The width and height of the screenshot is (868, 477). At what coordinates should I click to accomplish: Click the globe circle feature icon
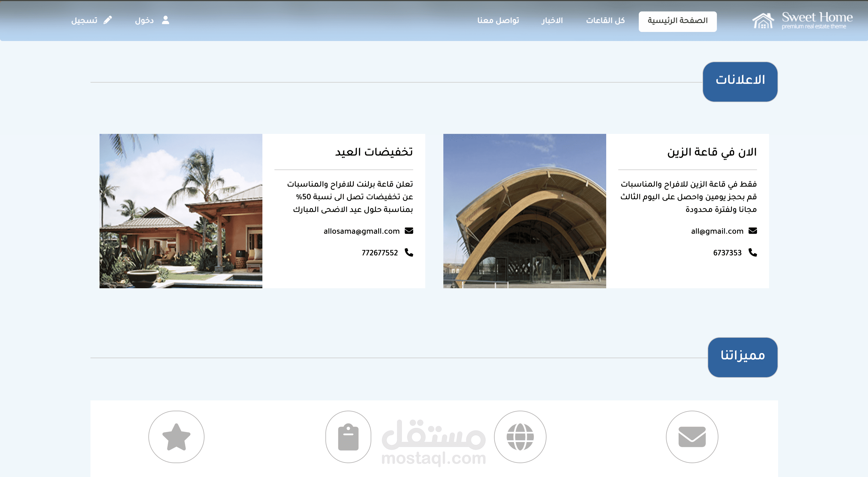click(x=520, y=437)
